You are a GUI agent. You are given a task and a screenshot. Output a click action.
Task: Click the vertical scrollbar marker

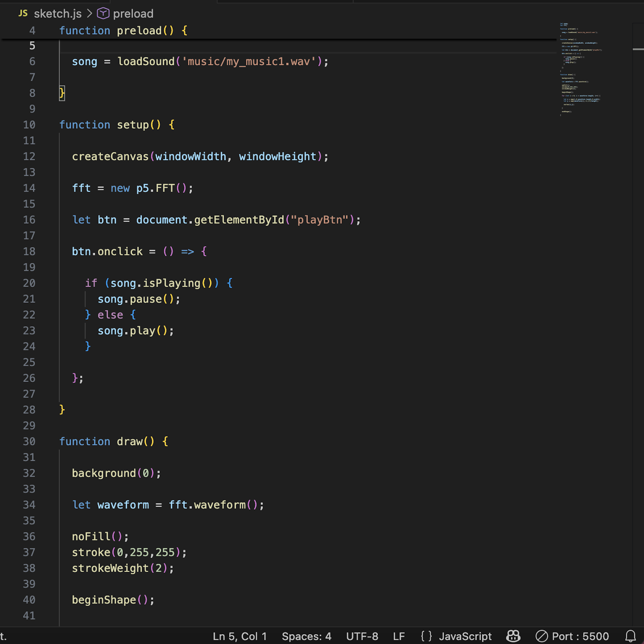[x=638, y=49]
